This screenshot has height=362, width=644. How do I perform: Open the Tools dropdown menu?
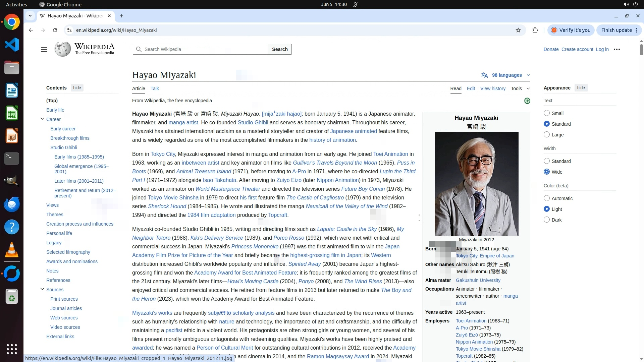click(520, 88)
